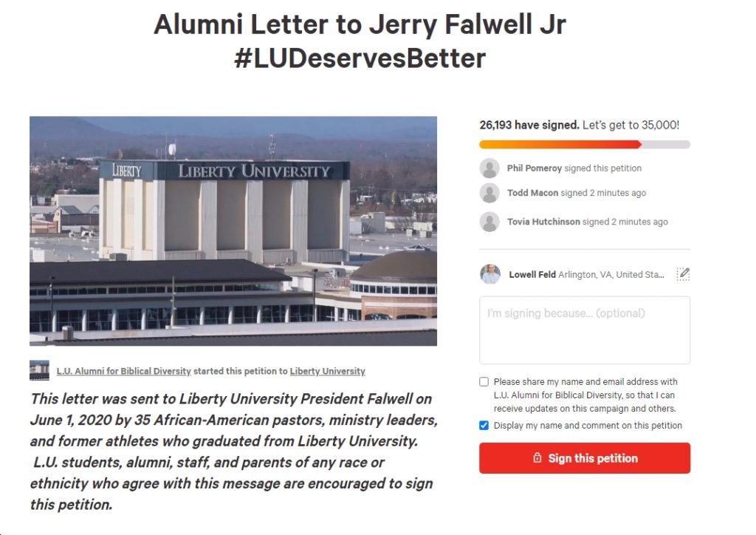Click Todd Macon's avatar icon
Image resolution: width=756 pixels, height=535 pixels.
[x=489, y=193]
